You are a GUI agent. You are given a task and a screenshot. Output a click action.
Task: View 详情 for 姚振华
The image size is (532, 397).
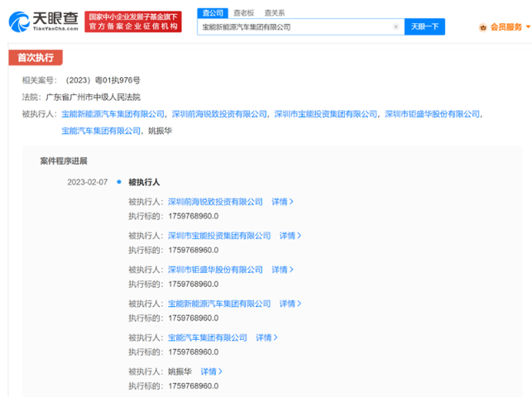pos(211,371)
